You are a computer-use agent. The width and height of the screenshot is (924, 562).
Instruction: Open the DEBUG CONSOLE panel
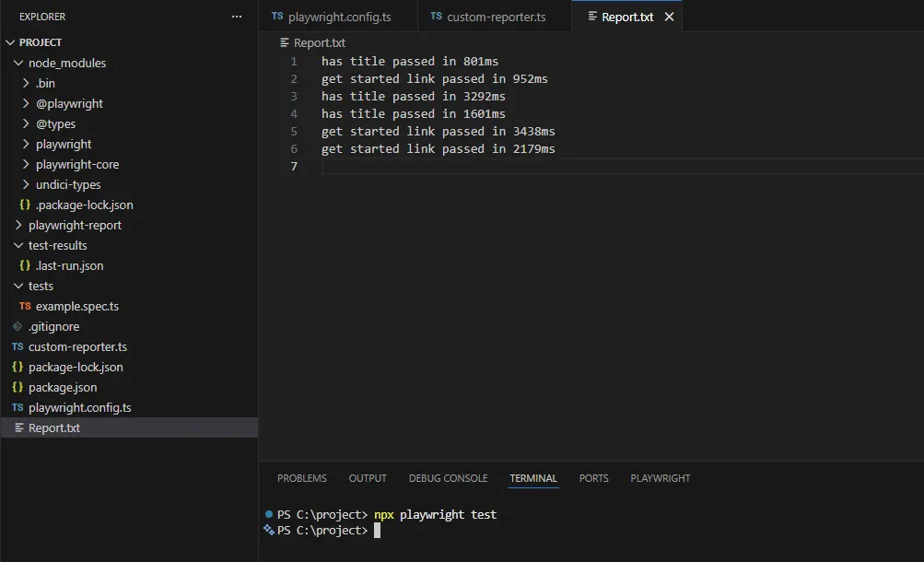click(x=448, y=478)
